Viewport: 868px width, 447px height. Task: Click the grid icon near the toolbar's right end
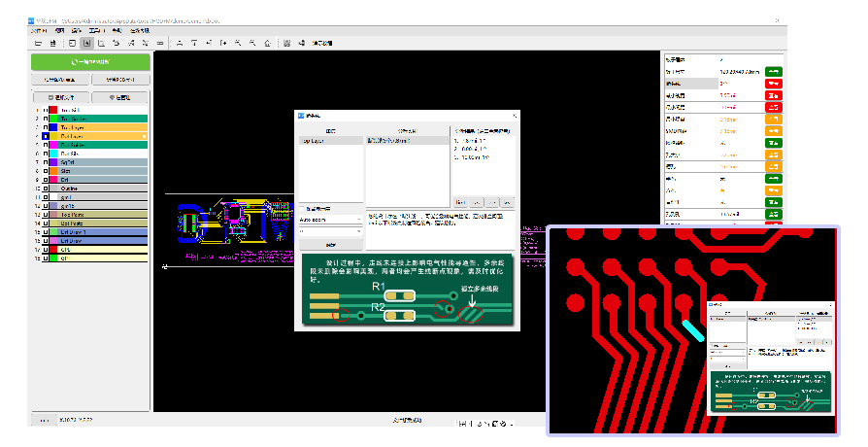point(287,43)
